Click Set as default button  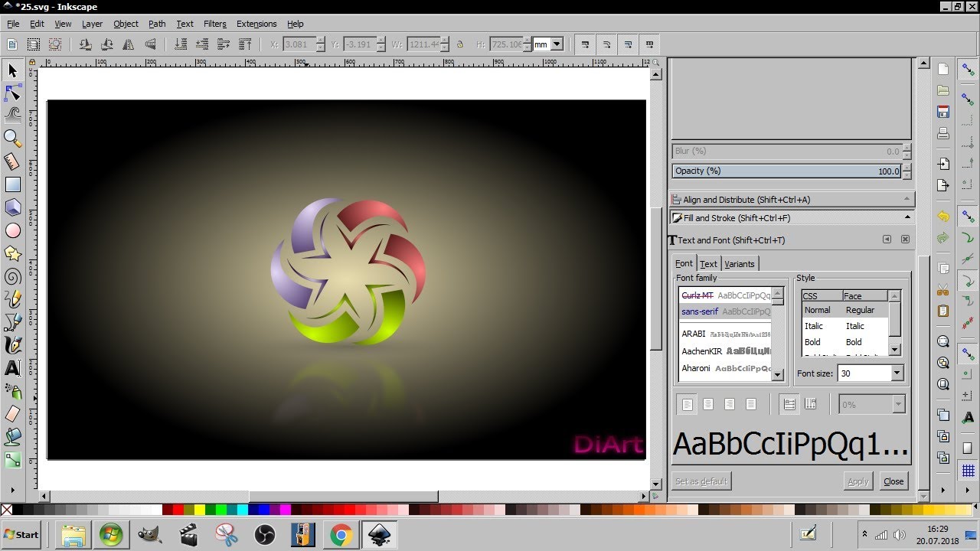coord(702,481)
